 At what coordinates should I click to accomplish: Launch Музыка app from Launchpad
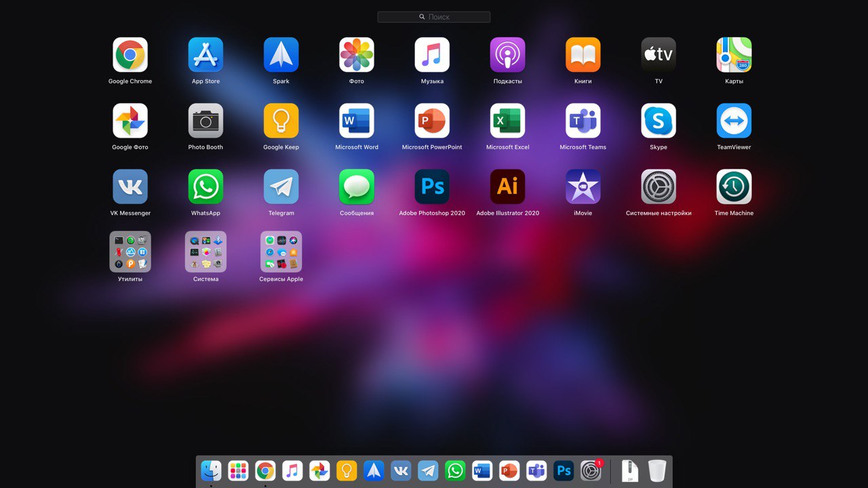coord(432,55)
